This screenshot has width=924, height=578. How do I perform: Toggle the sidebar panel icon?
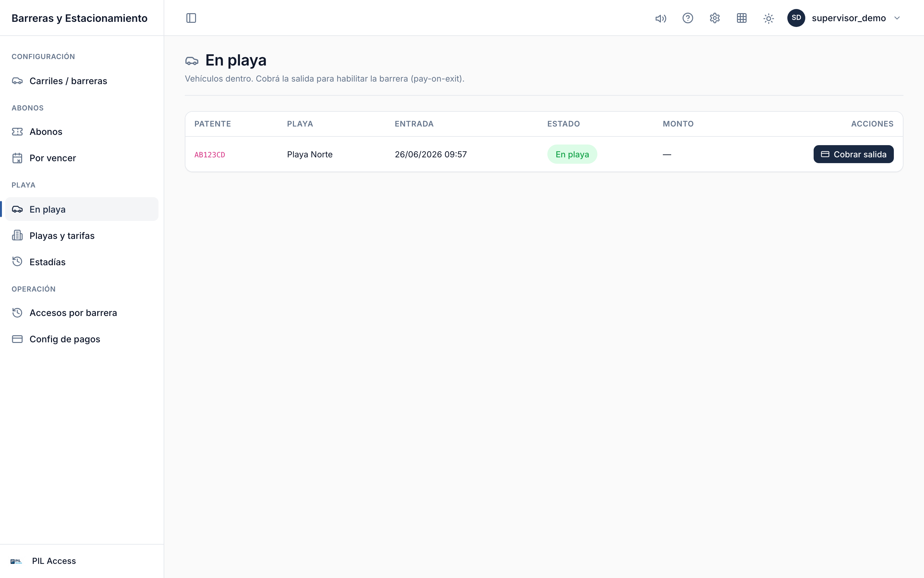coord(191,18)
